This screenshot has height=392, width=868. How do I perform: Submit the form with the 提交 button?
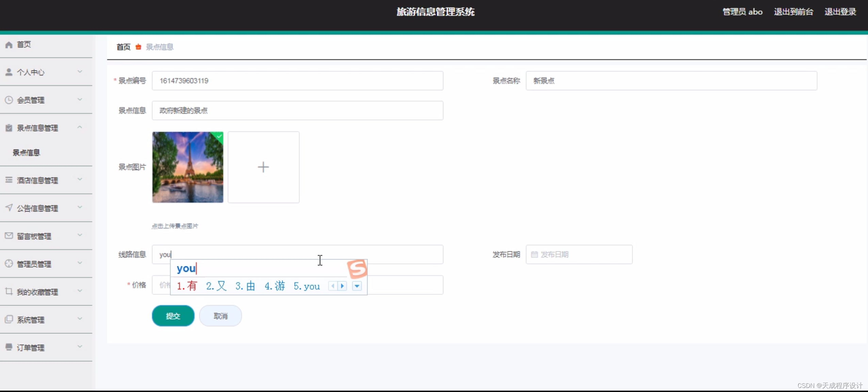(173, 315)
